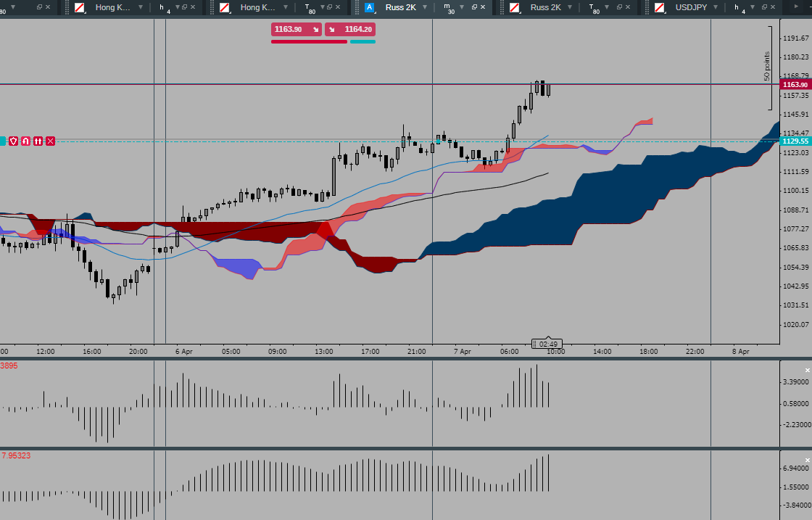Close position with red X on order line
Screen dimensions: 812x520
[x=50, y=141]
